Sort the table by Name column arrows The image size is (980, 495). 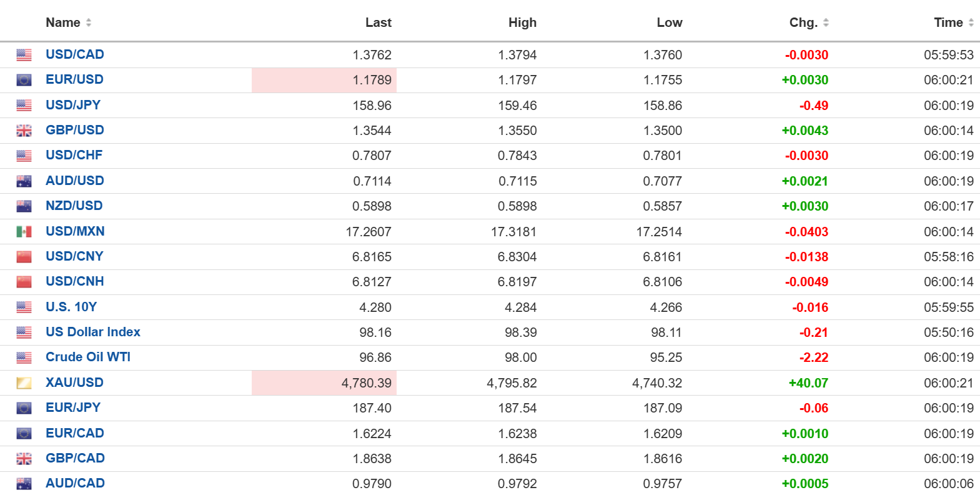click(89, 22)
